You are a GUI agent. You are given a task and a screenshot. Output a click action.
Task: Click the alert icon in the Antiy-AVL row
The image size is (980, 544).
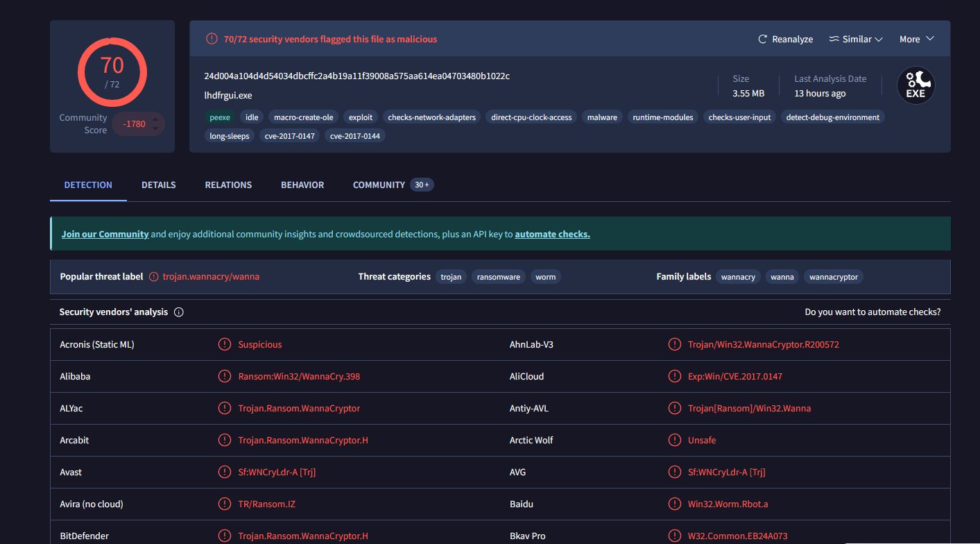[674, 408]
